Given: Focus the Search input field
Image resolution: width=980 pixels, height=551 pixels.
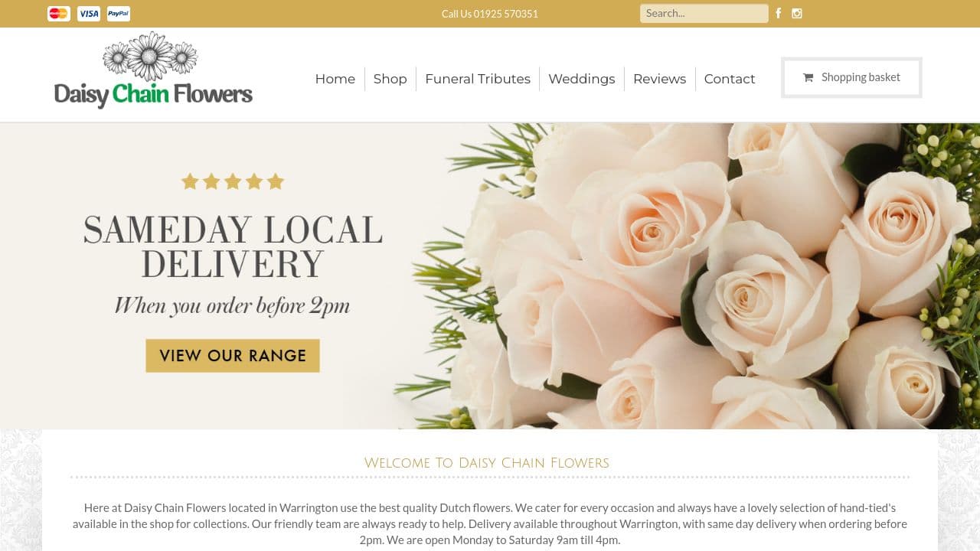Looking at the screenshot, I should click(704, 13).
